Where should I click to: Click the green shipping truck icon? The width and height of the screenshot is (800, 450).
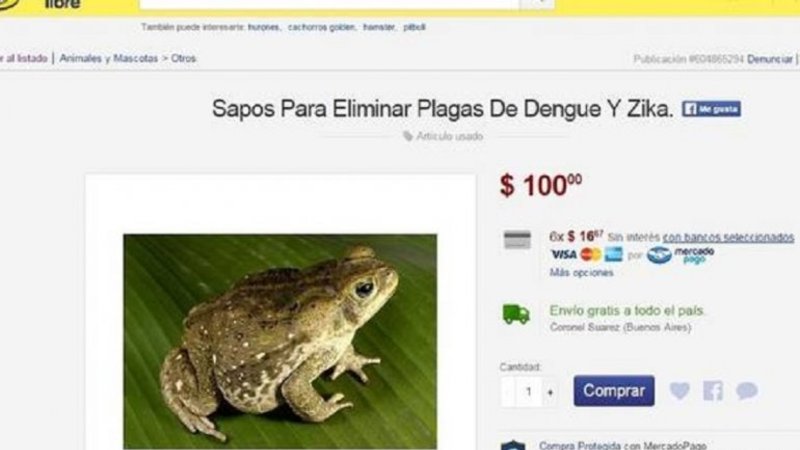516,314
